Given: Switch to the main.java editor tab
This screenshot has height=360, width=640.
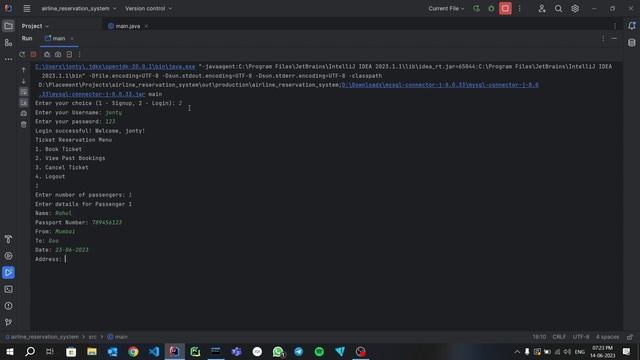Looking at the screenshot, I should click(x=127, y=26).
